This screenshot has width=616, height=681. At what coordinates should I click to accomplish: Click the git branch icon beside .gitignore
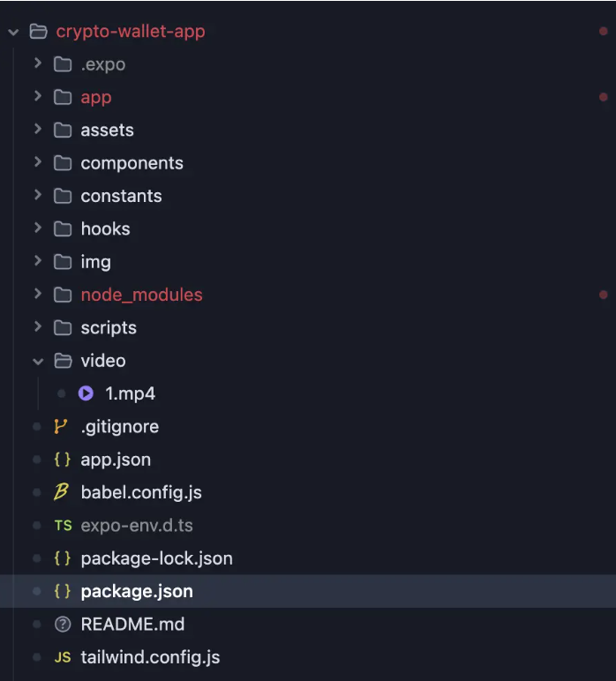pos(61,426)
